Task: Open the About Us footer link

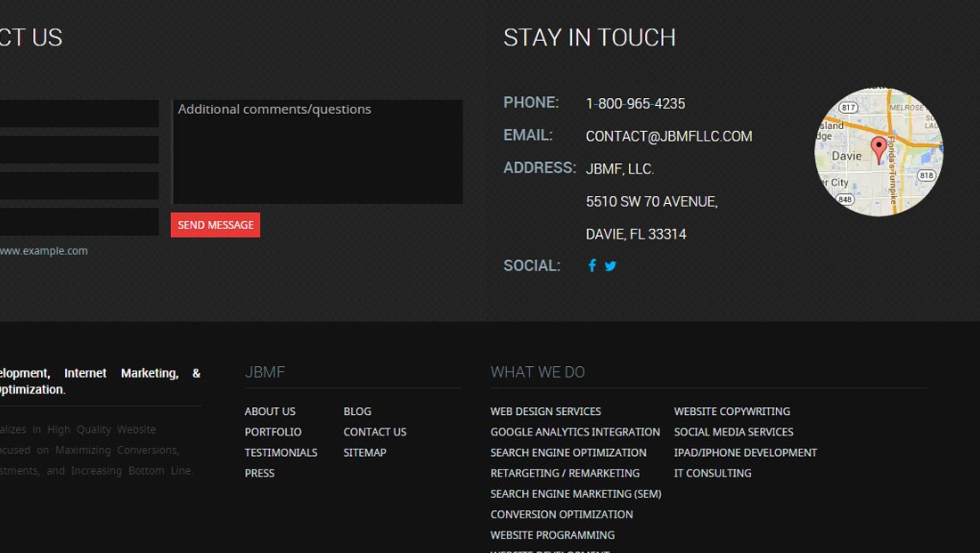Action: [x=270, y=411]
